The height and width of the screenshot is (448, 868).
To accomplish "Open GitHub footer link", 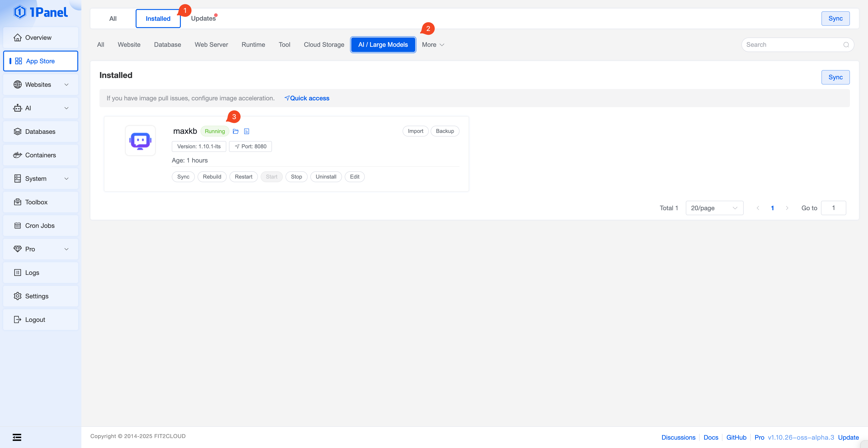I will pyautogui.click(x=736, y=437).
